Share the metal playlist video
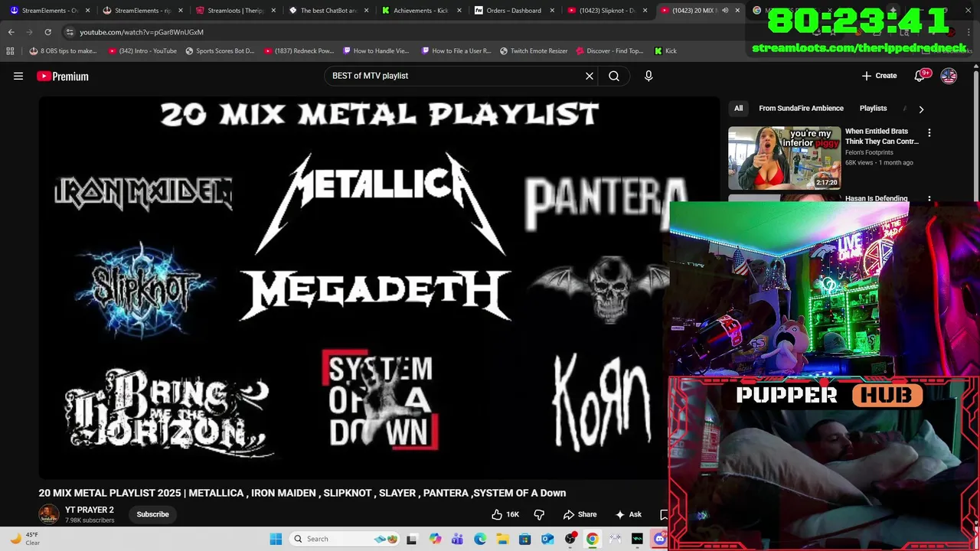This screenshot has height=551, width=980. click(580, 514)
